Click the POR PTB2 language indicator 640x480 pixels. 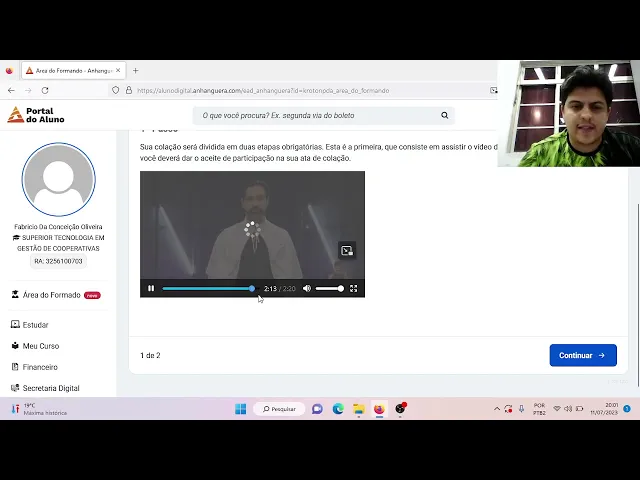pos(539,409)
